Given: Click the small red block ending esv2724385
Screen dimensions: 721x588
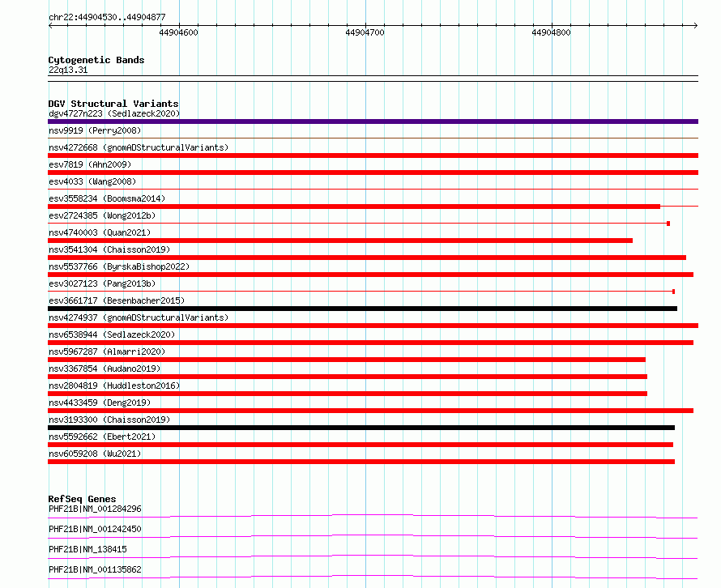Looking at the screenshot, I should tap(668, 224).
